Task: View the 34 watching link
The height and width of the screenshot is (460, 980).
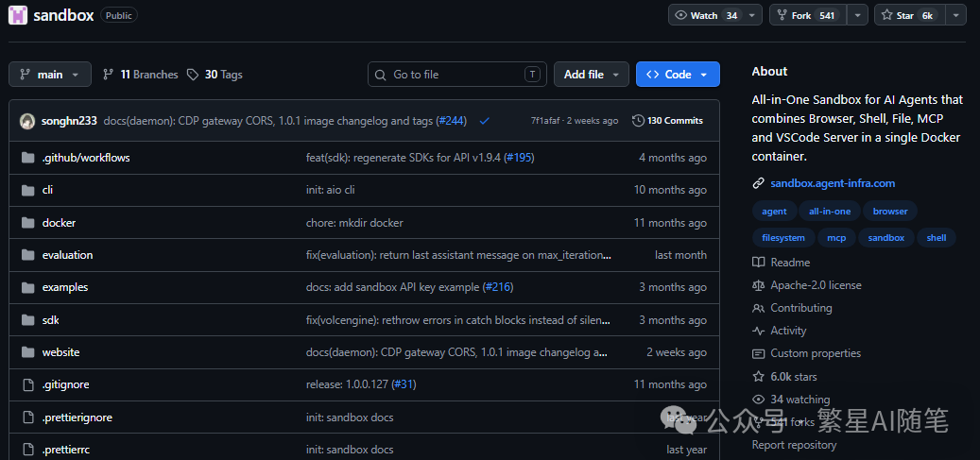Action: click(x=791, y=400)
